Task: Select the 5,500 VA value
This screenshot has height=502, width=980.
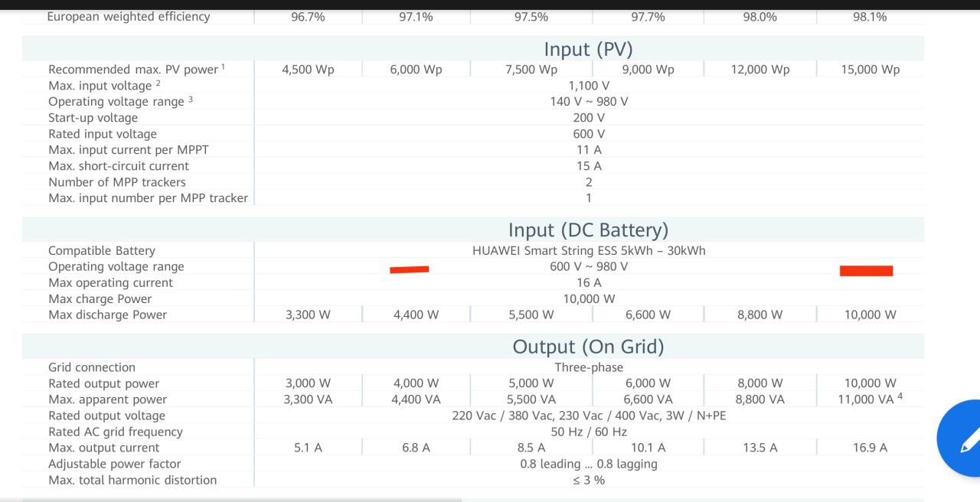Action: 531,399
